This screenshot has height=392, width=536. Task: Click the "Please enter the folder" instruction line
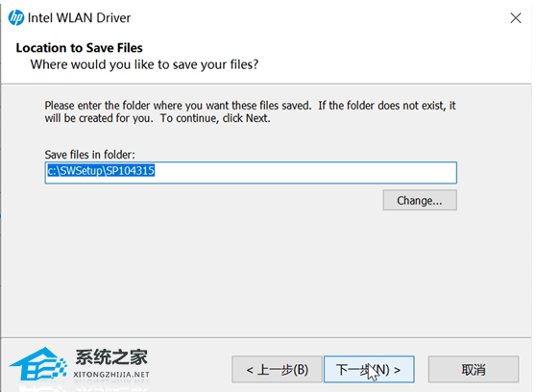click(250, 106)
